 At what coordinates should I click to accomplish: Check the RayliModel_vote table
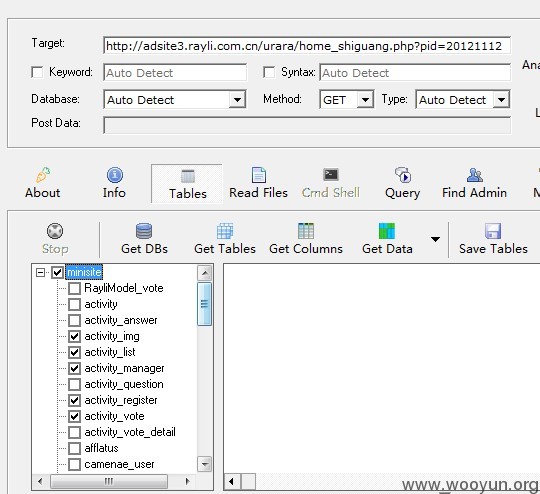[74, 288]
